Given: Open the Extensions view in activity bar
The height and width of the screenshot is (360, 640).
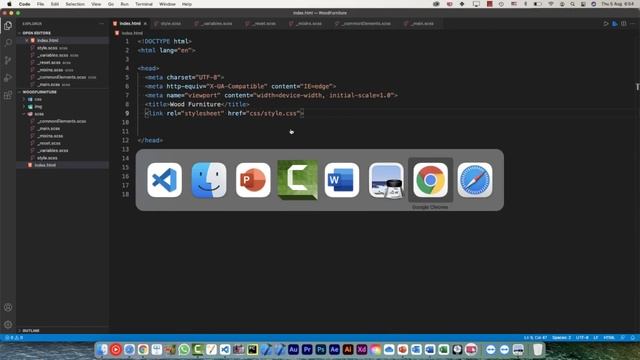Looking at the screenshot, I should [x=8, y=96].
